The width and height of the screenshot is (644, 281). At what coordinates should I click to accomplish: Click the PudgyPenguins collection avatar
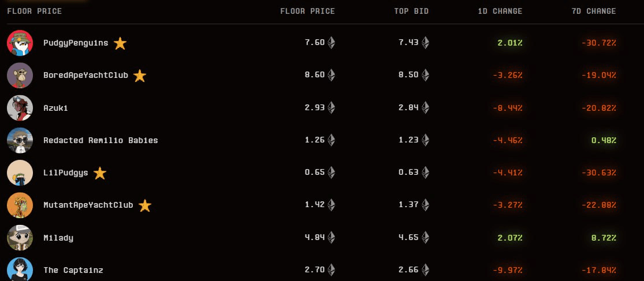pyautogui.click(x=20, y=43)
